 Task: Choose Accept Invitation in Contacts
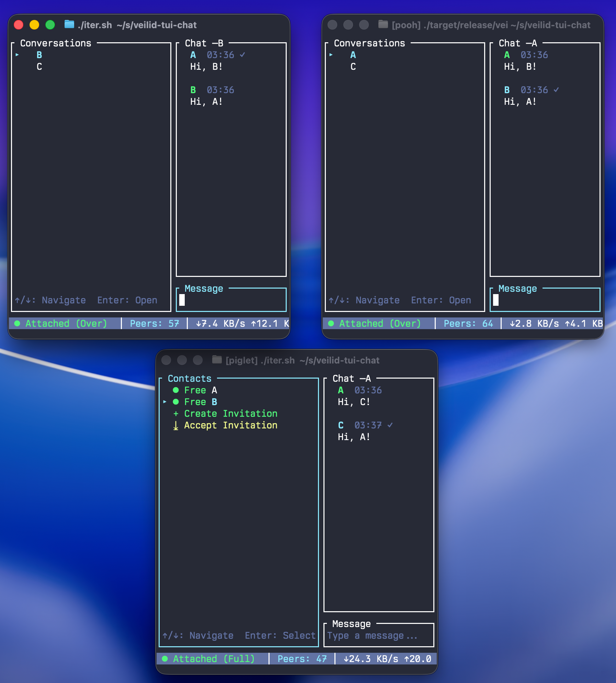click(x=230, y=425)
